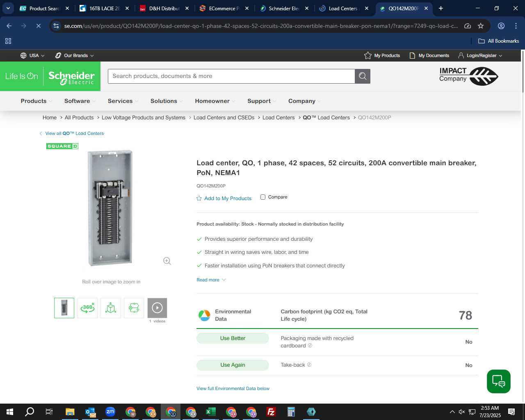Open the Support menu
The width and height of the screenshot is (525, 420).
pyautogui.click(x=261, y=101)
